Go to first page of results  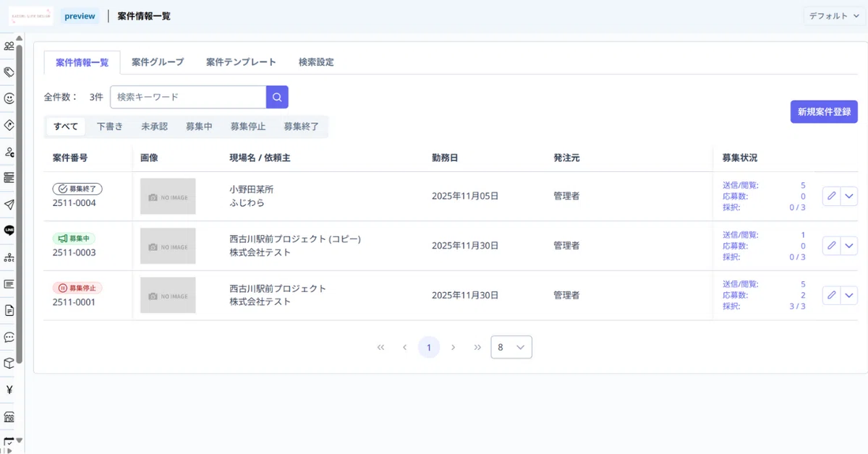(380, 347)
